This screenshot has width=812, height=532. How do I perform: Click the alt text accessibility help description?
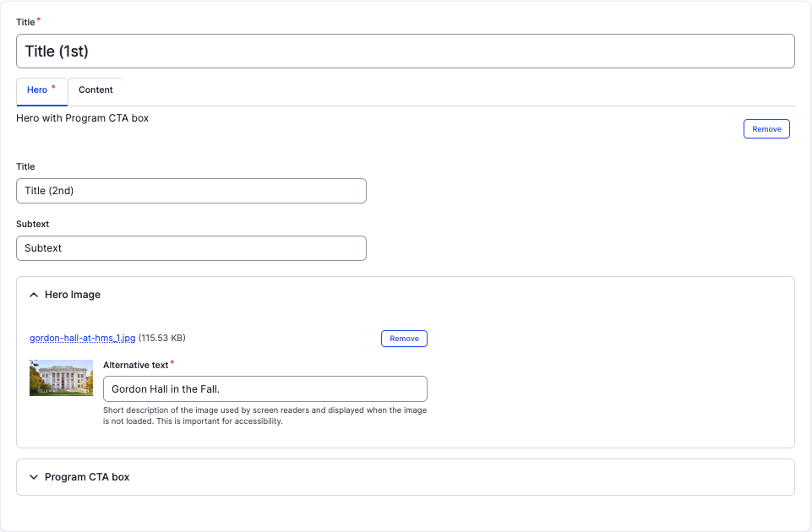(x=264, y=415)
